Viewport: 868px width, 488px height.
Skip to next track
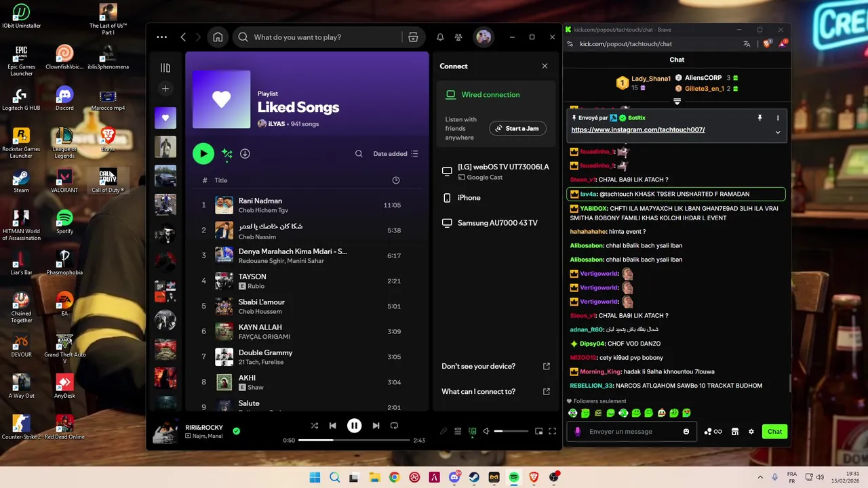(376, 426)
